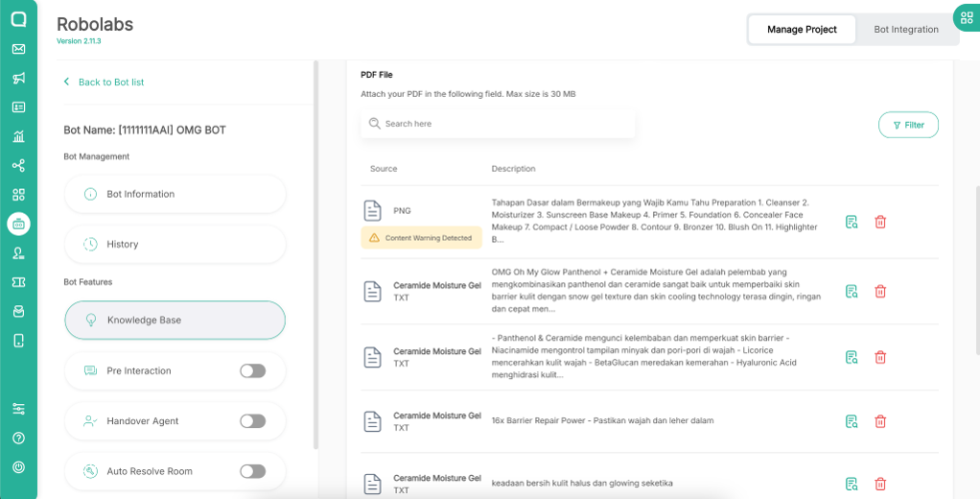Click the Search here input field
This screenshot has height=499, width=980.
(x=499, y=124)
